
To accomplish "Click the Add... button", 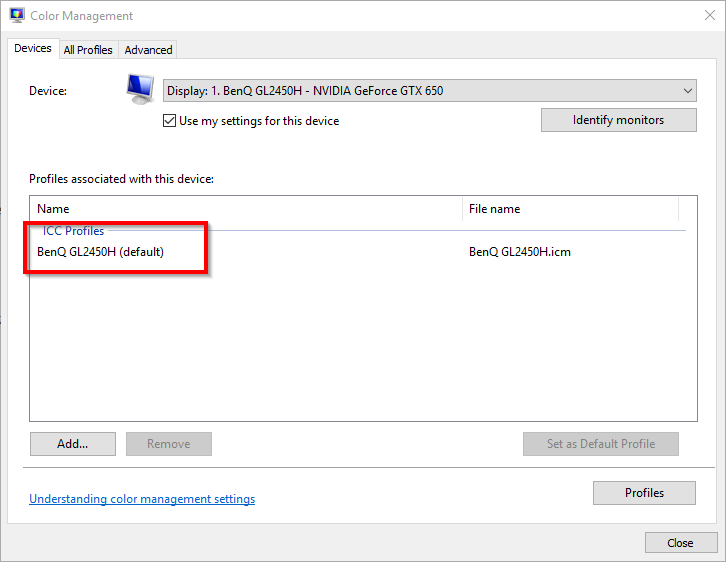I will click(73, 444).
